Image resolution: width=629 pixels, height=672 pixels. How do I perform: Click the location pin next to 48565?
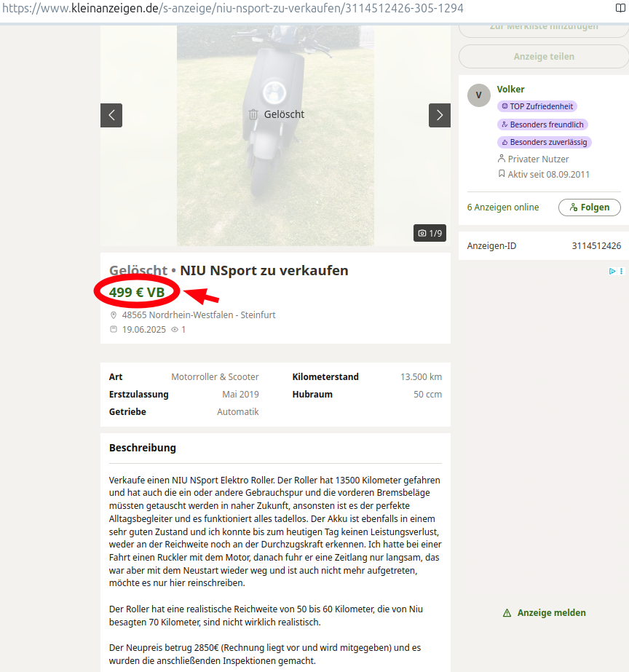tap(114, 315)
